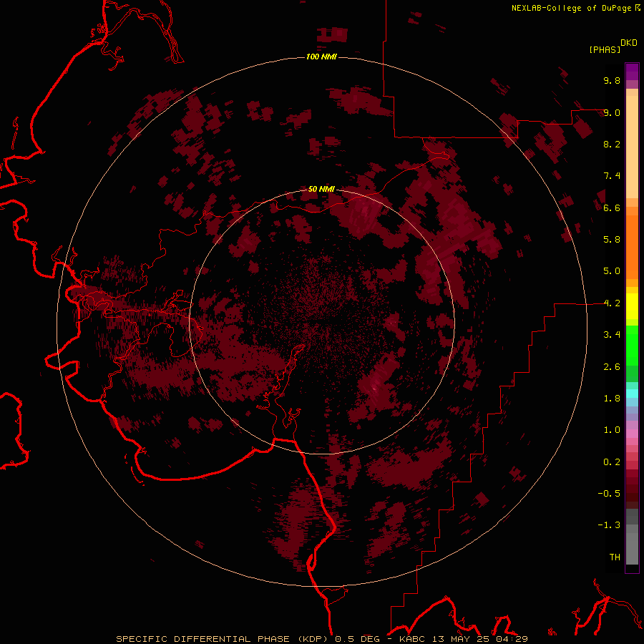Click the orange segment of the color bar
The image size is (644, 644).
632,246
